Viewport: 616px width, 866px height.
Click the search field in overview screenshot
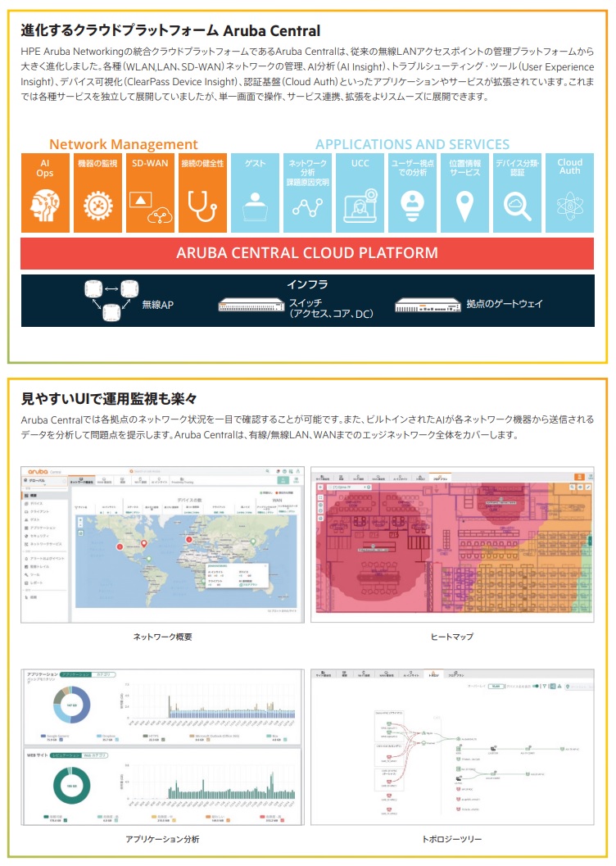click(x=200, y=472)
